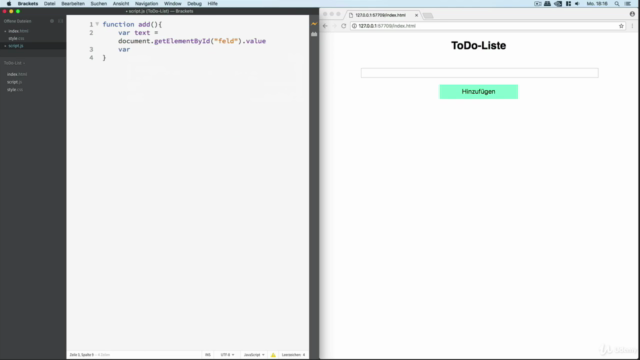Open index.html in ToDo-List project tree
This screenshot has width=640, height=360.
click(x=17, y=74)
